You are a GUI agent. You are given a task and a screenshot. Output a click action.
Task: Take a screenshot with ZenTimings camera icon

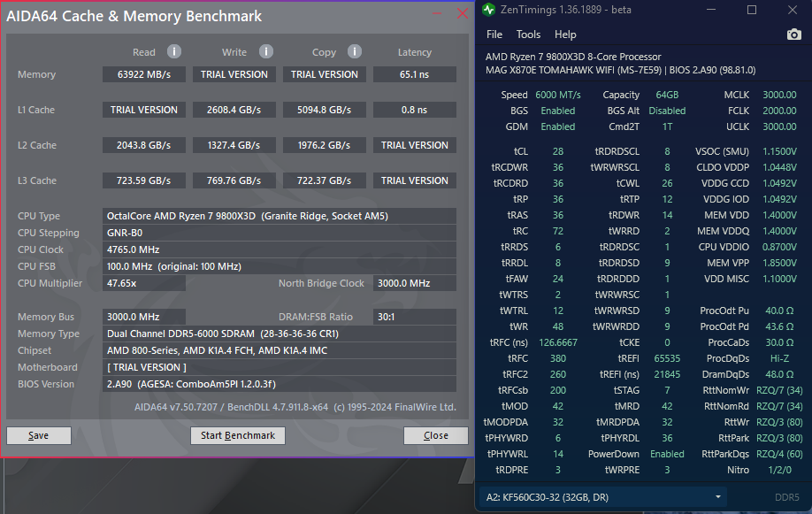click(x=793, y=35)
